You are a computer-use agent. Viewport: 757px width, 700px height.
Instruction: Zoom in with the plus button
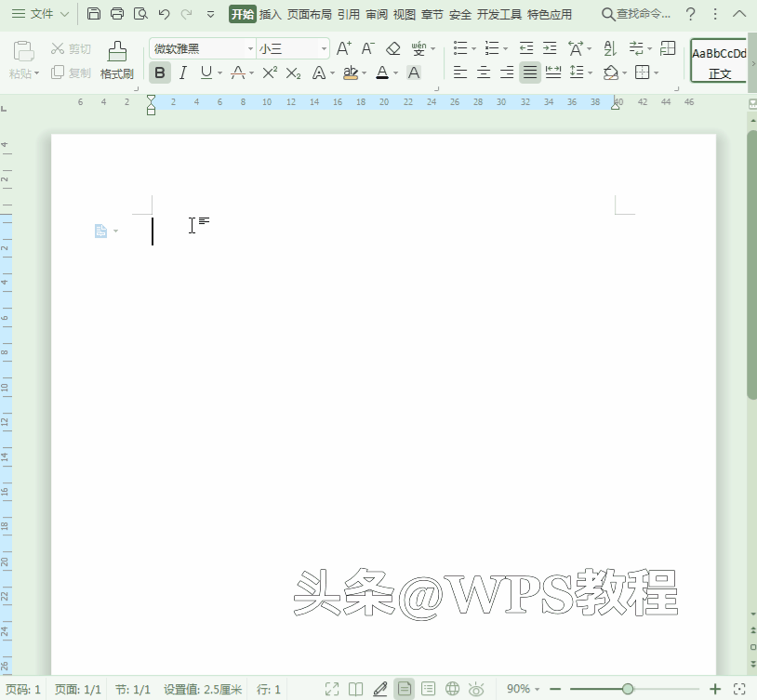715,689
